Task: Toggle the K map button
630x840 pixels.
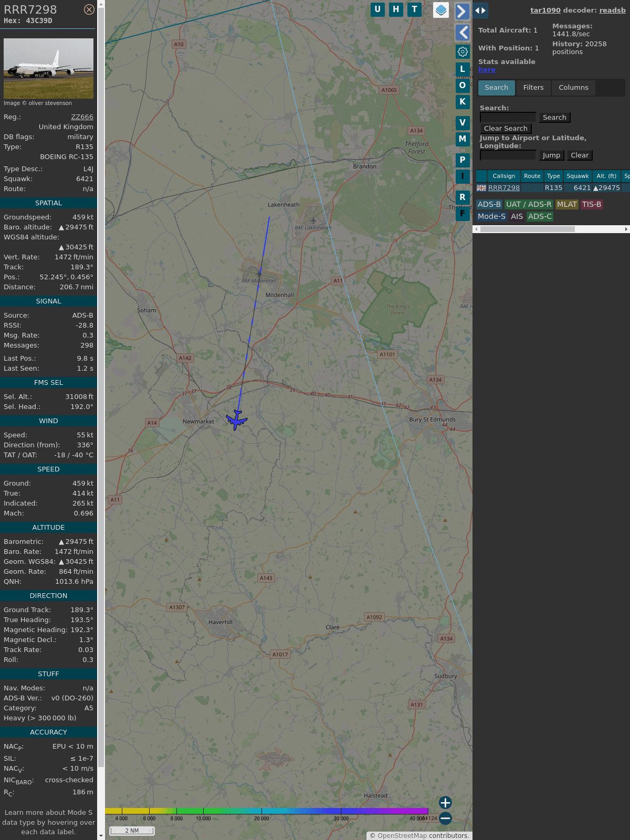Action: [463, 101]
